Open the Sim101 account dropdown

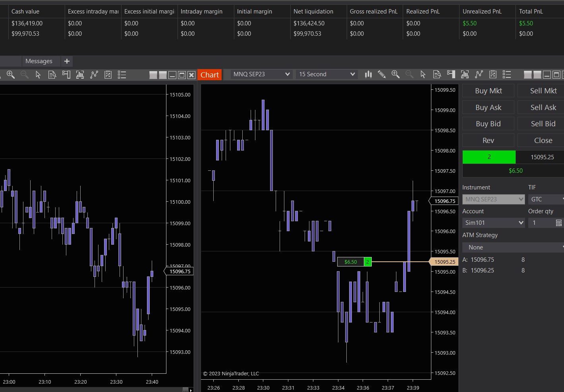coord(521,223)
